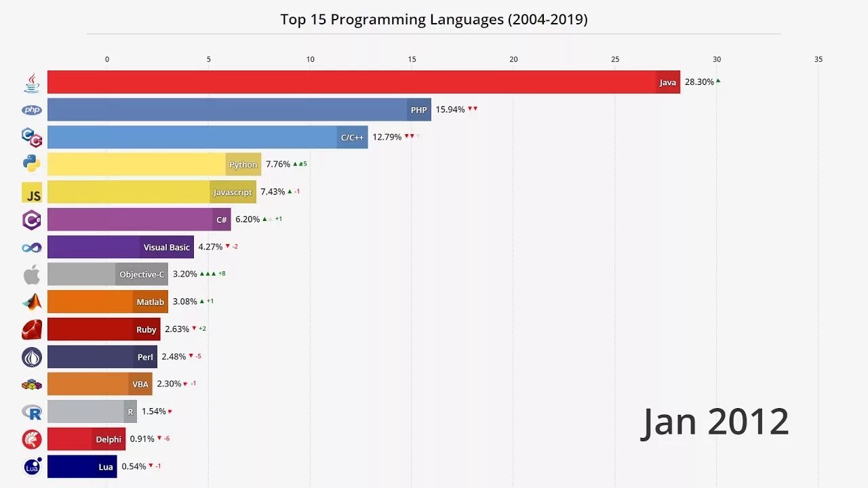
Task: Click the light blue C/C++ bar
Action: pos(208,137)
